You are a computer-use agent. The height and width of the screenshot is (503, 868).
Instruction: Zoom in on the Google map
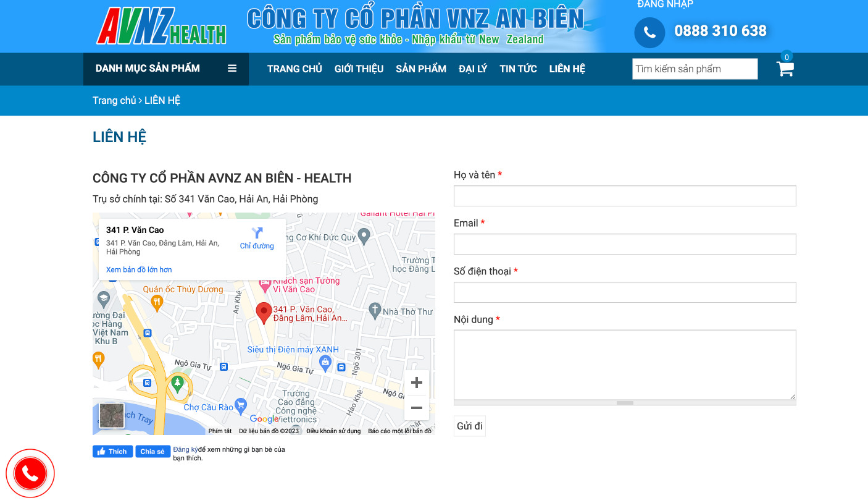(417, 383)
